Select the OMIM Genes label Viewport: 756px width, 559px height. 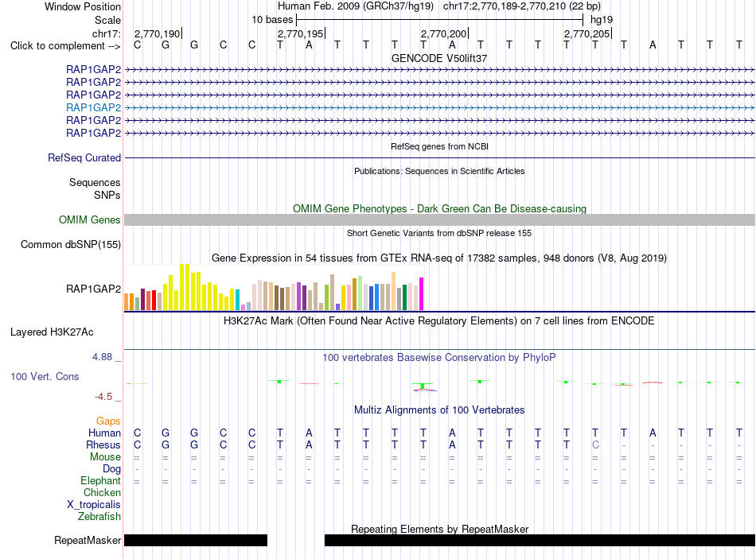point(90,219)
